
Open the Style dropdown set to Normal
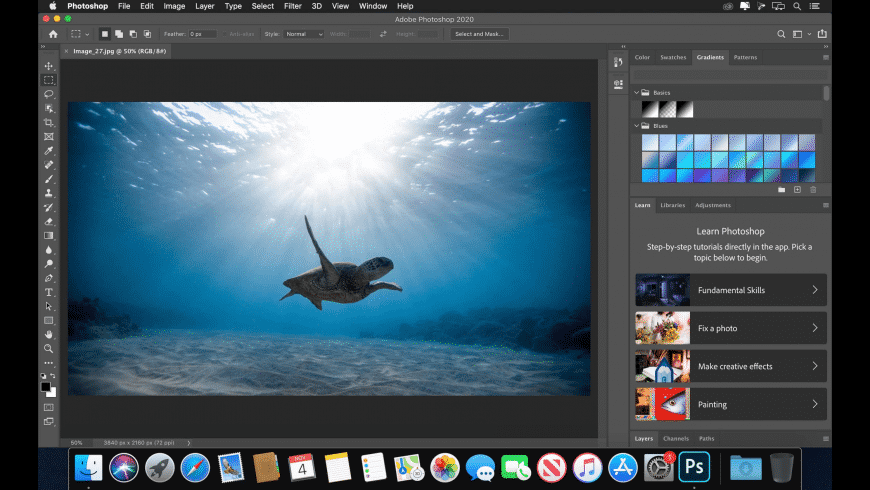coord(304,34)
